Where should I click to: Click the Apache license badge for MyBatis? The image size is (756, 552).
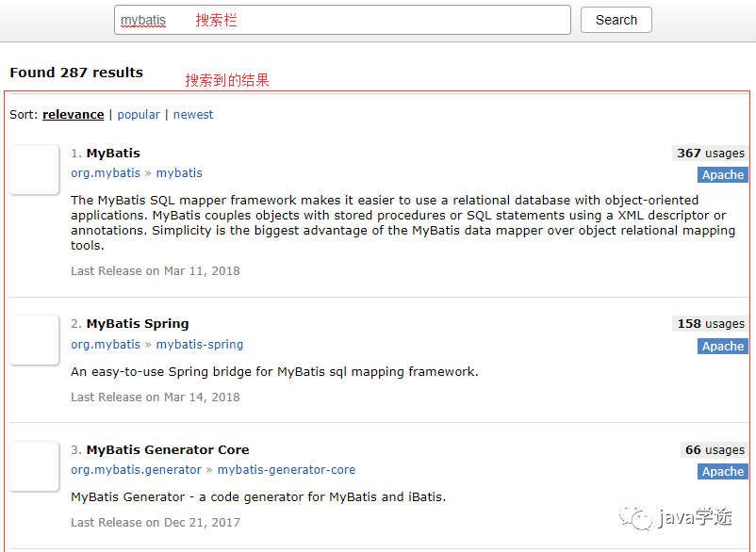(723, 175)
